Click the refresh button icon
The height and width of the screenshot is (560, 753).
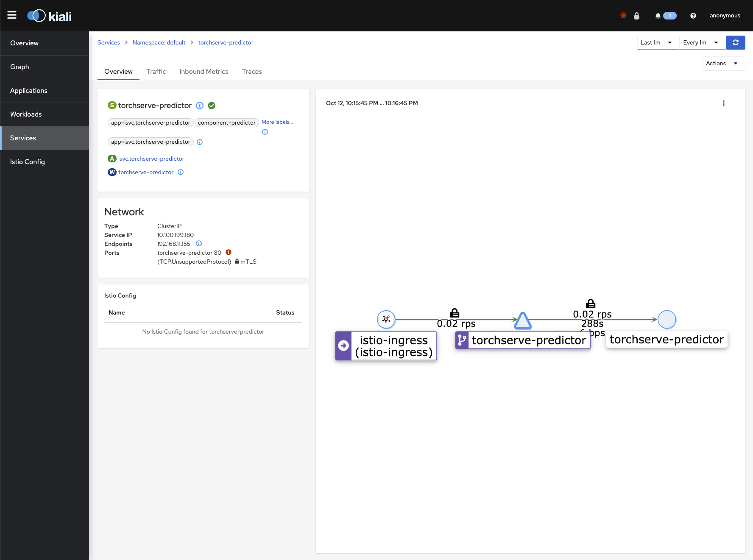(x=735, y=42)
